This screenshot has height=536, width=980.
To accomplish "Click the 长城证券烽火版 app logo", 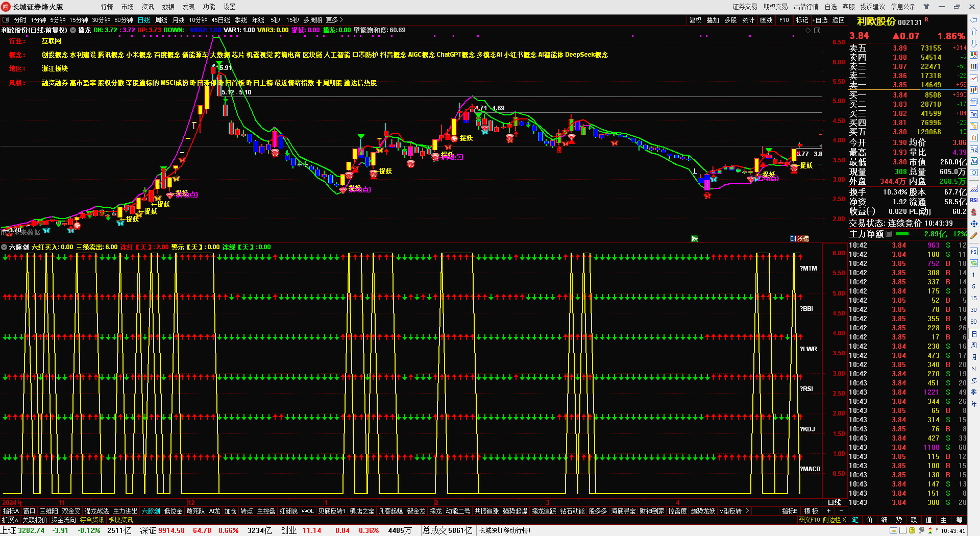I will pyautogui.click(x=6, y=7).
